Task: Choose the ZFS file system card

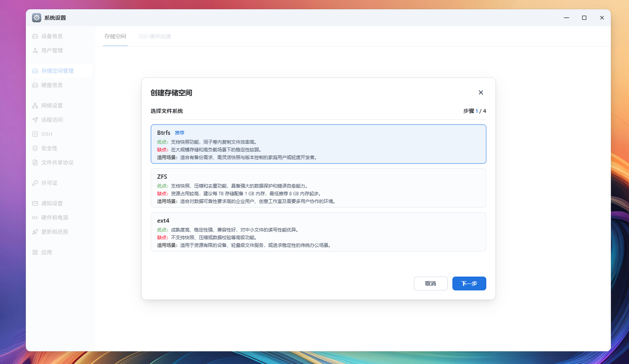Action: tap(319, 188)
